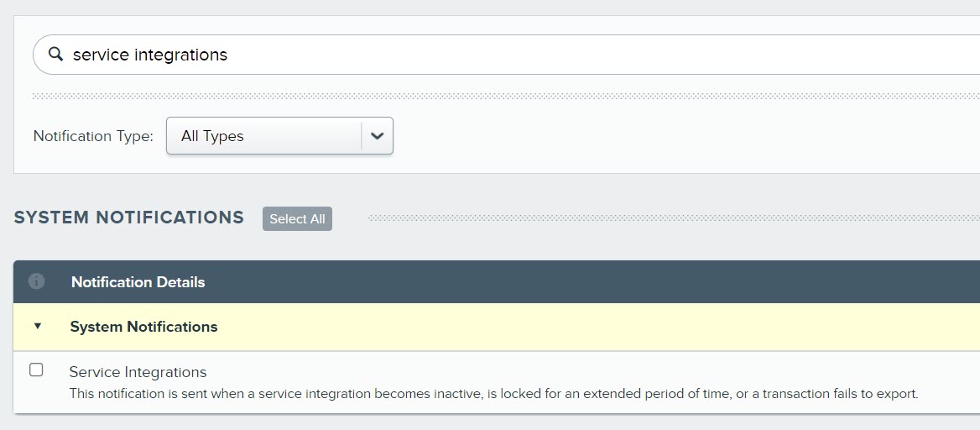
Task: Focus the search field containing "service integrations"
Action: coord(503,55)
